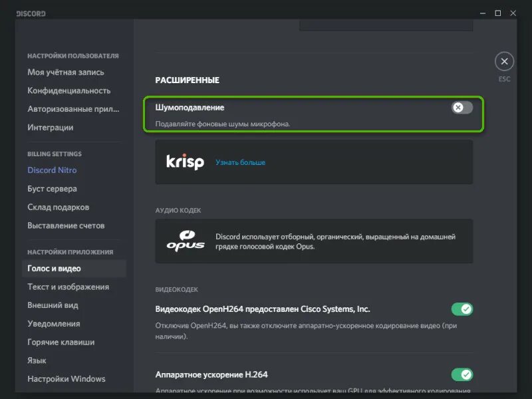532x399 pixels.
Task: Click the НАСТРОЙКИ ПРИЛОЖЕНИЯ header
Action: tap(70, 252)
